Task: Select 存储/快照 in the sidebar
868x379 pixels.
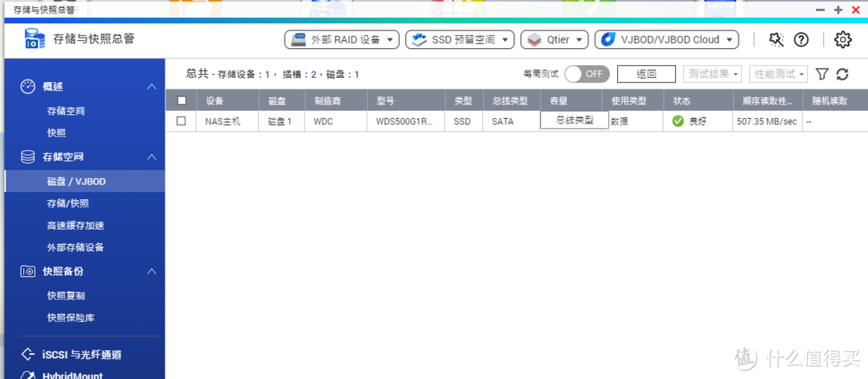Action: coord(68,204)
